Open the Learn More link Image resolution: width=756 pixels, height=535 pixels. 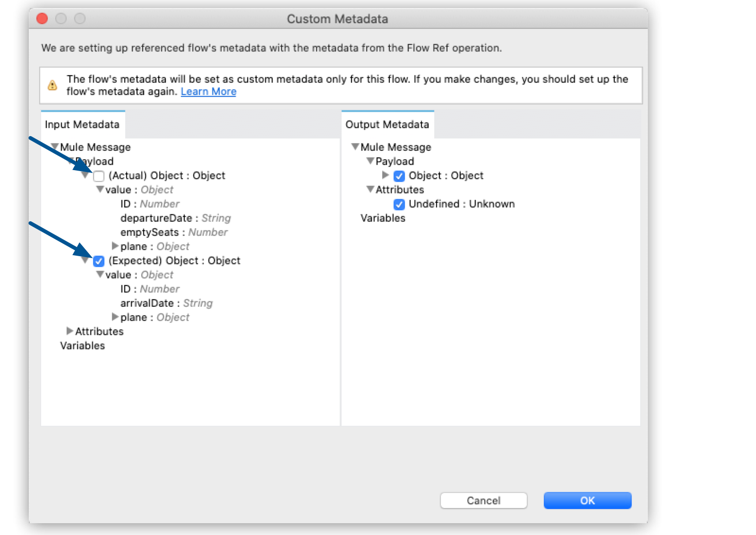point(208,91)
